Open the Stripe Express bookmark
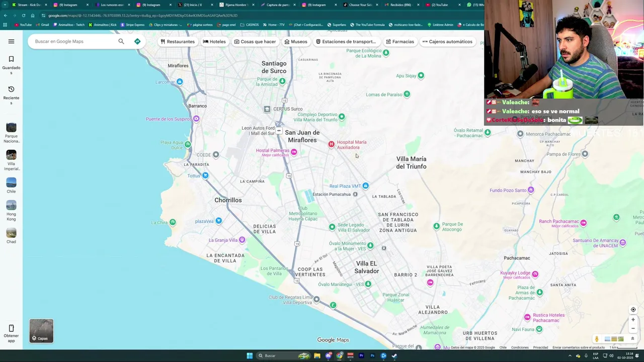The width and height of the screenshot is (644, 362). [x=133, y=25]
